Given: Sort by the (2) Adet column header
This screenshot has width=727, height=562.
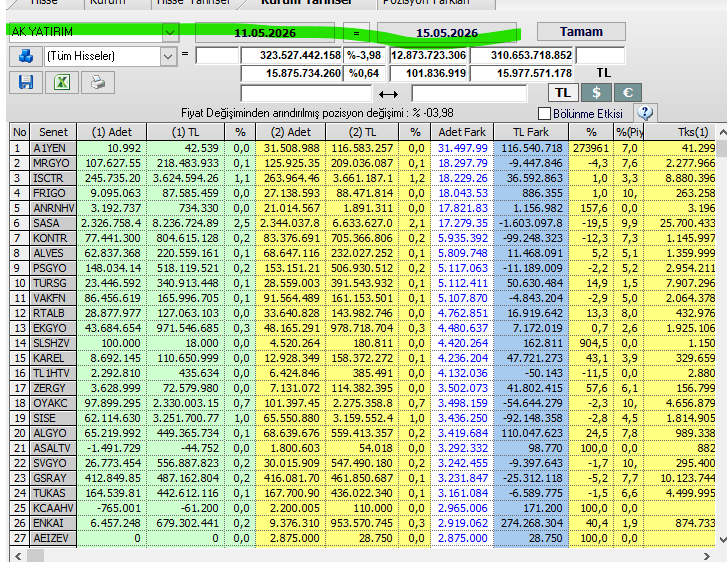Looking at the screenshot, I should click(291, 132).
